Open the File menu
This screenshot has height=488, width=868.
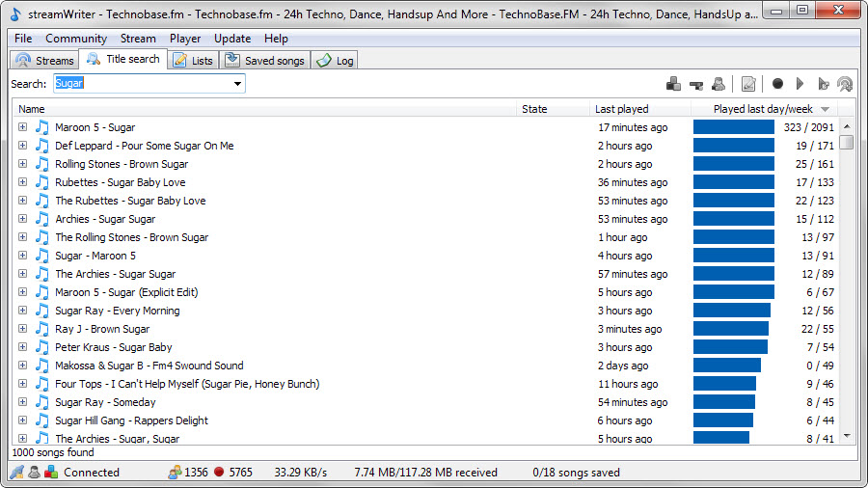point(23,39)
